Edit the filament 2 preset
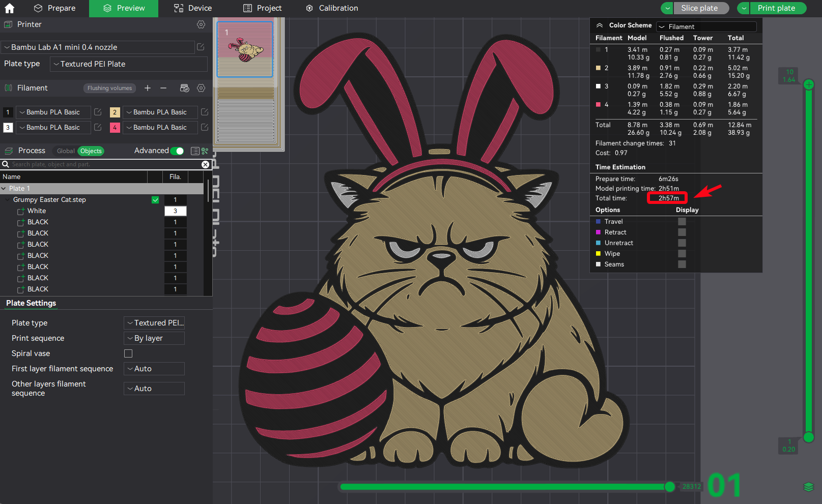The width and height of the screenshot is (822, 504). [x=205, y=112]
